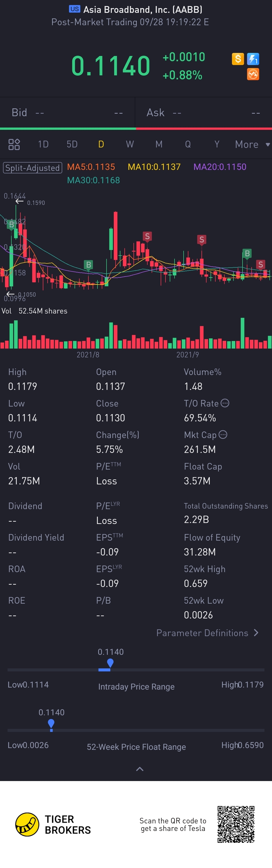Tap the MA10:0.1137 indicator label

click(x=154, y=167)
